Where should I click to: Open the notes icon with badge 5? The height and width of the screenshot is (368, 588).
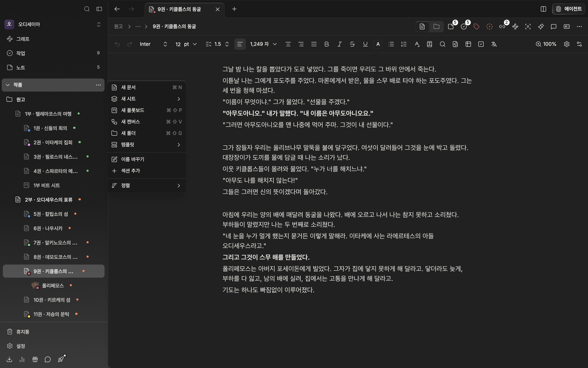point(451,26)
